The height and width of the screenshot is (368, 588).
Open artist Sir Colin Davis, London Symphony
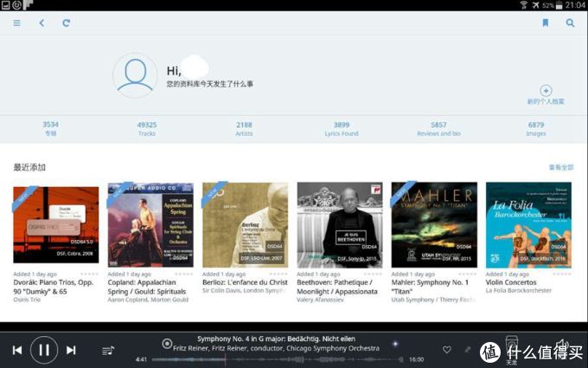click(x=244, y=291)
